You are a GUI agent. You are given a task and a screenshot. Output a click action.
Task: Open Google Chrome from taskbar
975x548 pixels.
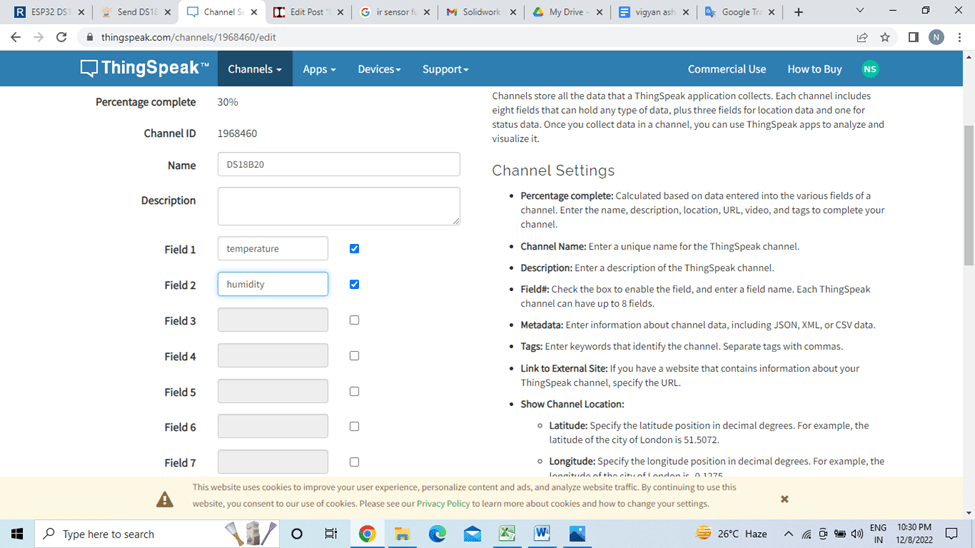point(367,534)
